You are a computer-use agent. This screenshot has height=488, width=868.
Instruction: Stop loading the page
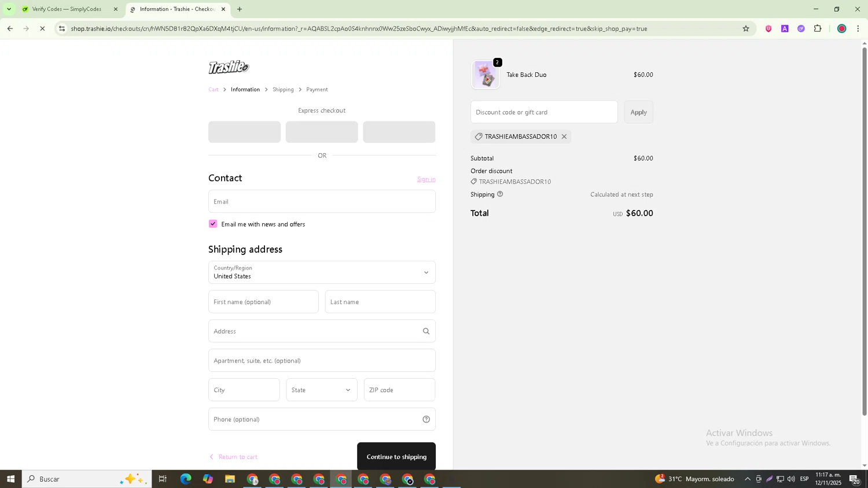(42, 28)
